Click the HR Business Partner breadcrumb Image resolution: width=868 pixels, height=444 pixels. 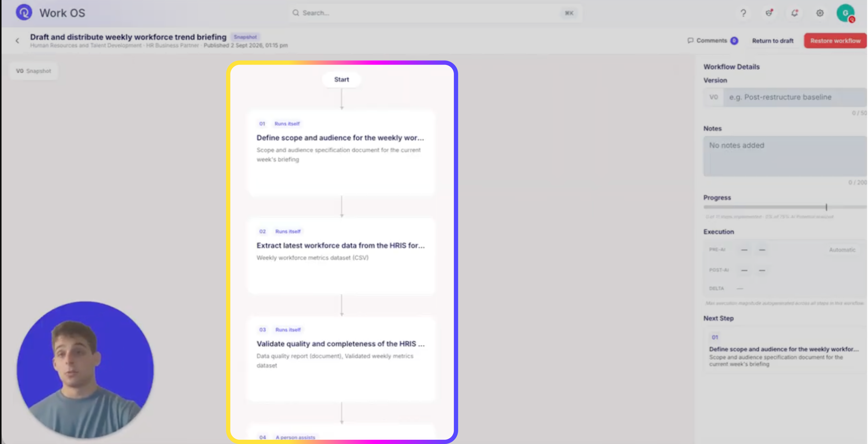tap(172, 45)
